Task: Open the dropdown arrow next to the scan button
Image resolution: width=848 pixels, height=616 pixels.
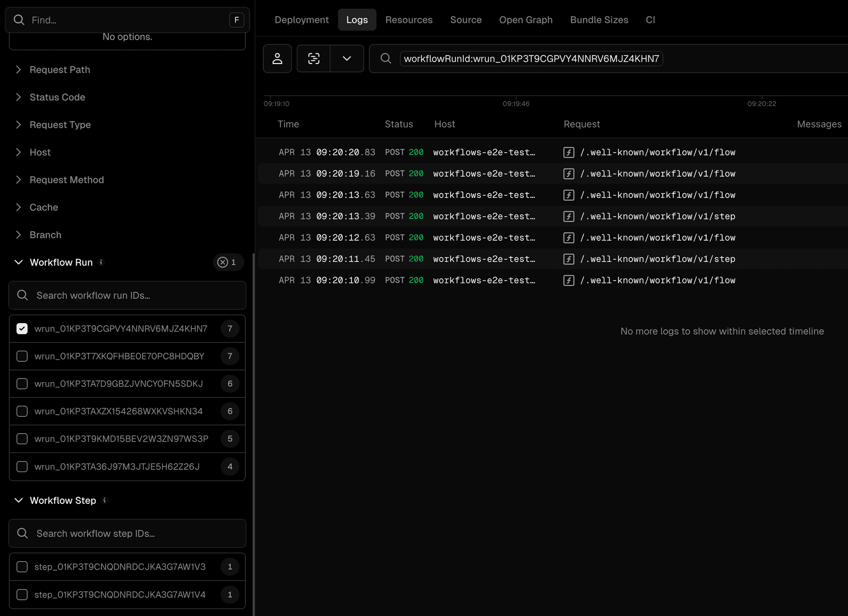Action: (x=347, y=58)
